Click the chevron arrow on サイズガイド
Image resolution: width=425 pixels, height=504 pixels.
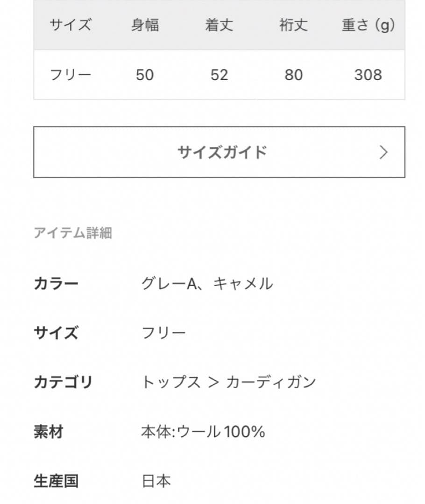[382, 151]
